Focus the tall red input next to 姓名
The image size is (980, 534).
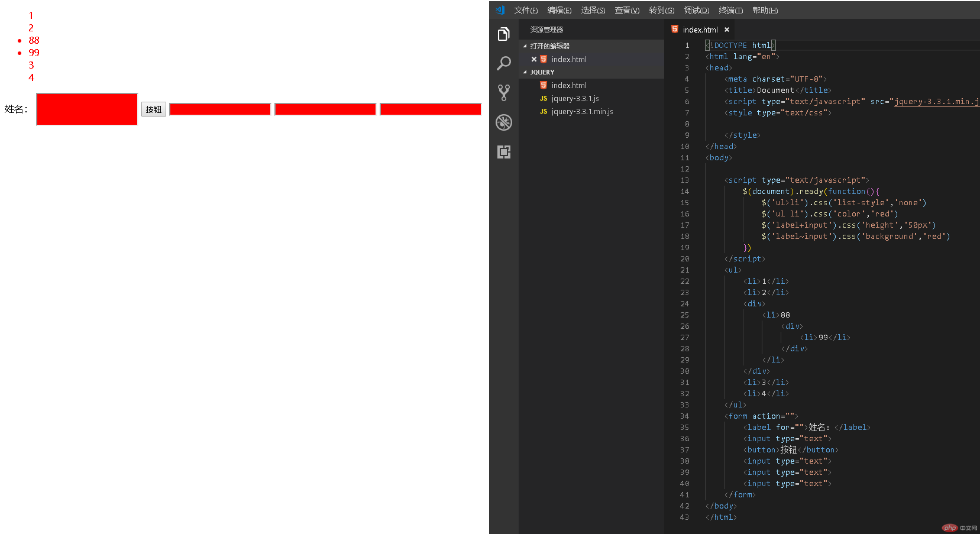(x=87, y=109)
